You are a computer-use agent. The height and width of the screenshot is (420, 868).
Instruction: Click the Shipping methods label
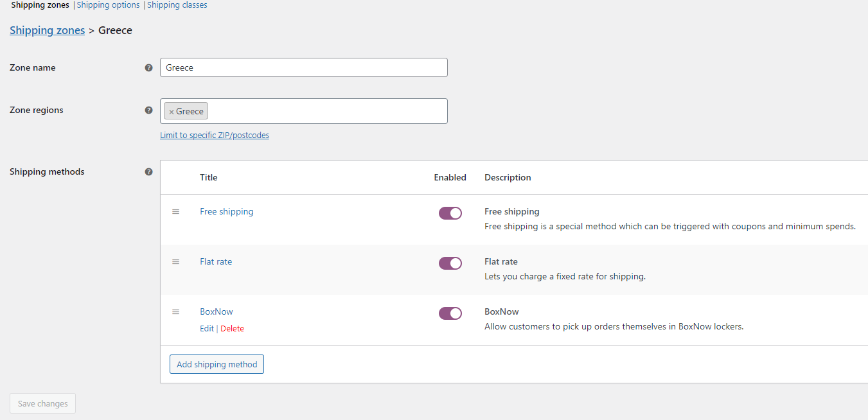tap(47, 171)
